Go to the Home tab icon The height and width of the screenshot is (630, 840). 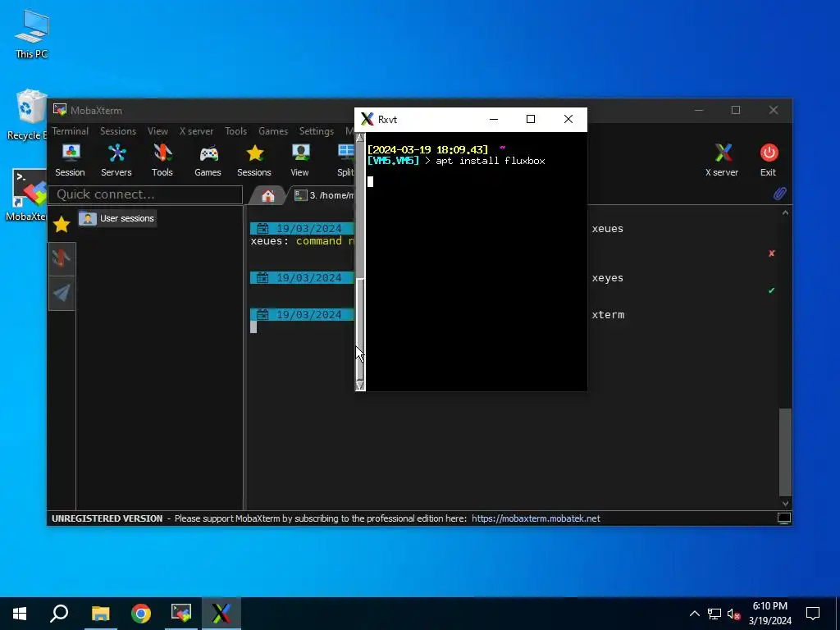click(x=268, y=195)
